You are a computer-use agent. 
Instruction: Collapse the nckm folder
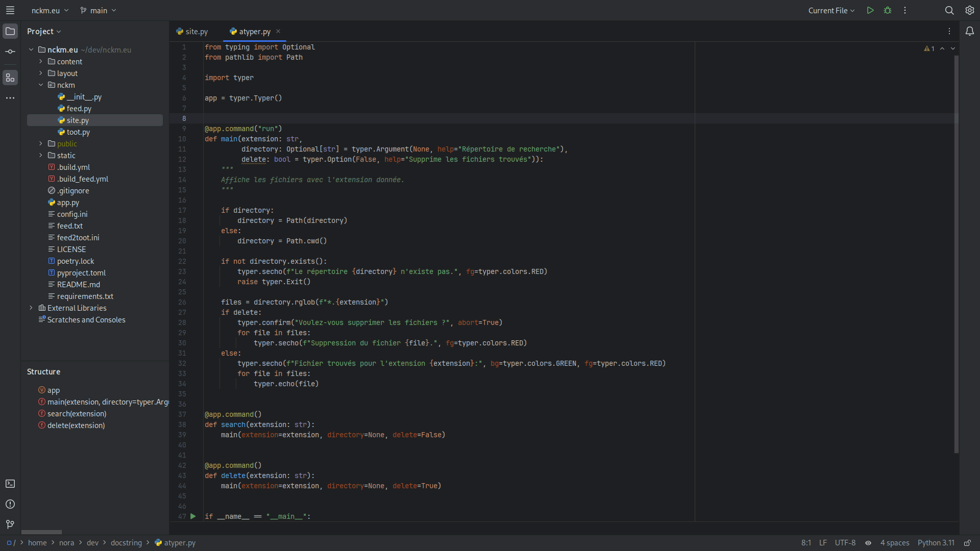(x=41, y=85)
